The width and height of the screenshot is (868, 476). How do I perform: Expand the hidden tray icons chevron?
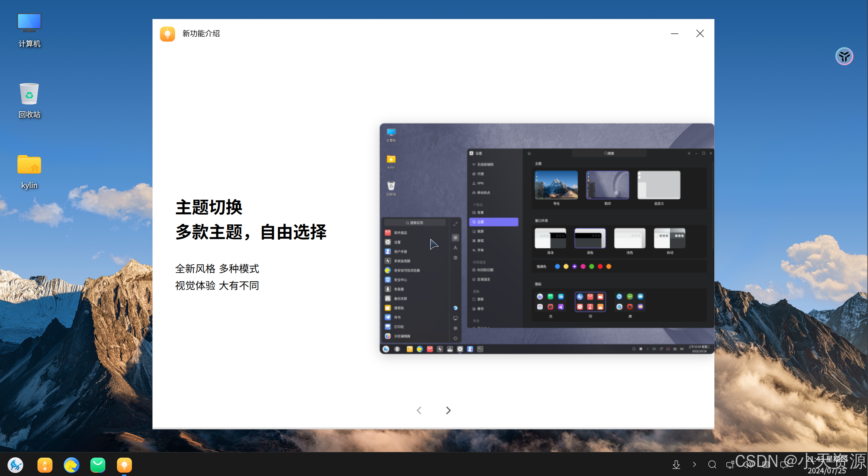point(694,465)
